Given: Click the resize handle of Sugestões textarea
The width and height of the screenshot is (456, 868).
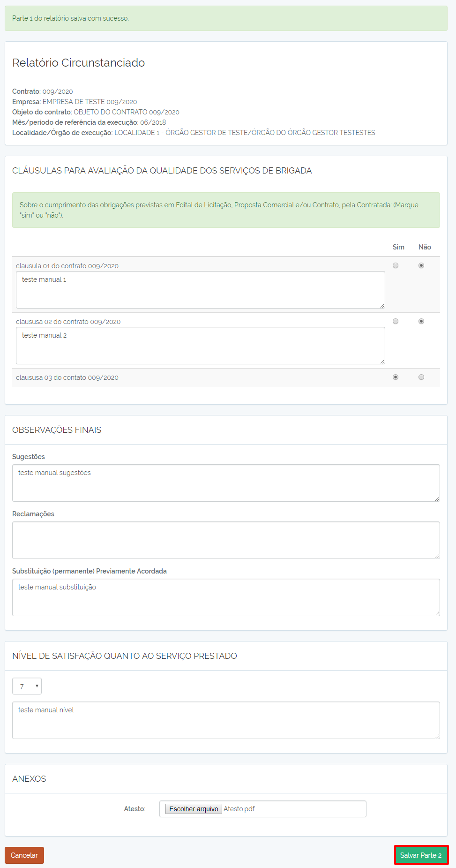Looking at the screenshot, I should pos(437,499).
